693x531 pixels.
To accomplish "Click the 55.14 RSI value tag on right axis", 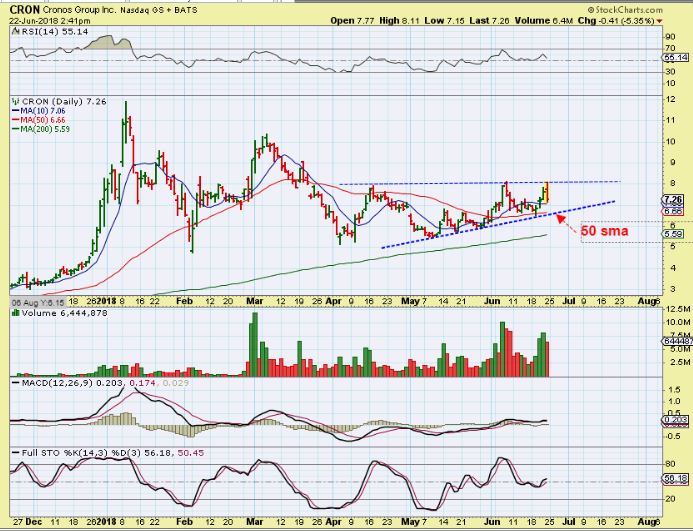I will click(x=676, y=57).
